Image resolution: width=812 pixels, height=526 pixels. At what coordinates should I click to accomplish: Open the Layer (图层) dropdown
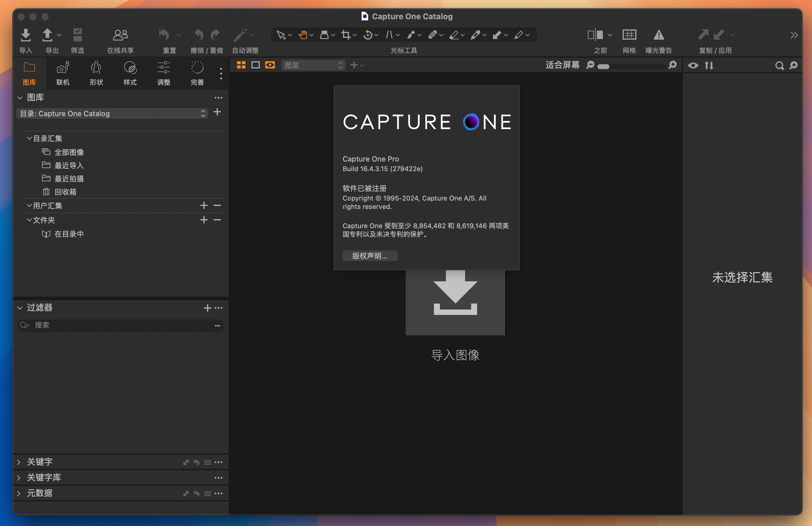[x=313, y=65]
